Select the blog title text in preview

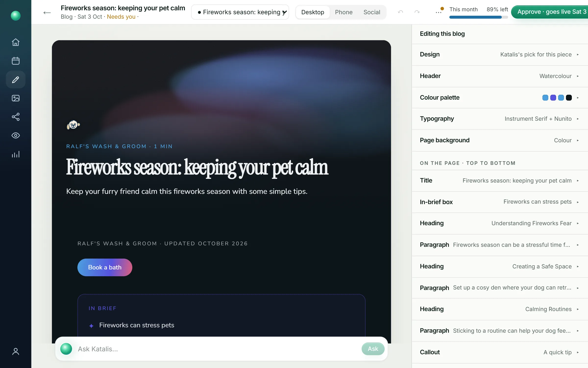click(197, 168)
